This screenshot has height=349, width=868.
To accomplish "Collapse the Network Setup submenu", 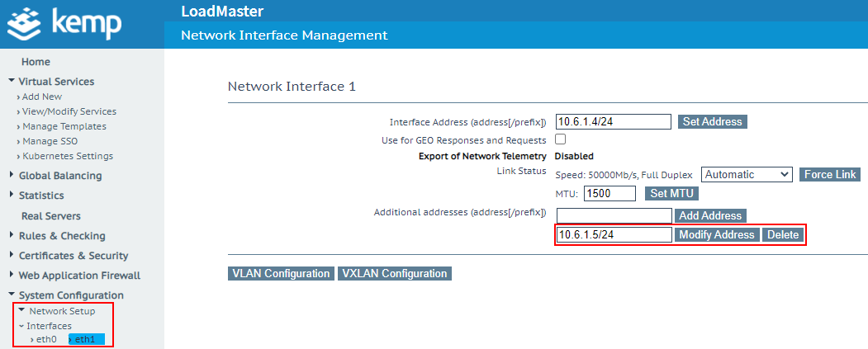I will 61,311.
